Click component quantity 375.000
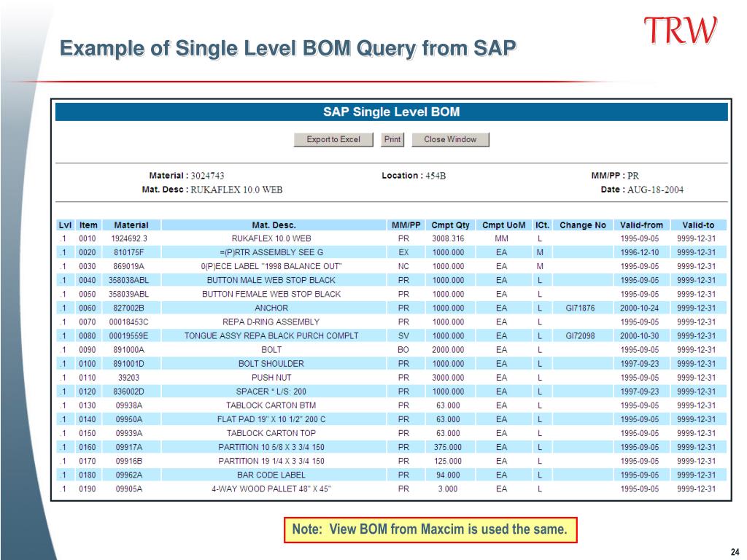 448,447
